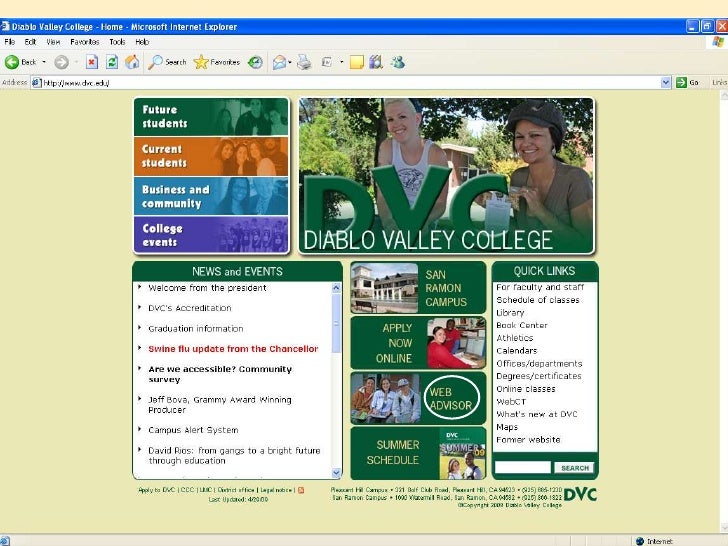Open the Book Center quick link
The image size is (728, 546).
521,325
